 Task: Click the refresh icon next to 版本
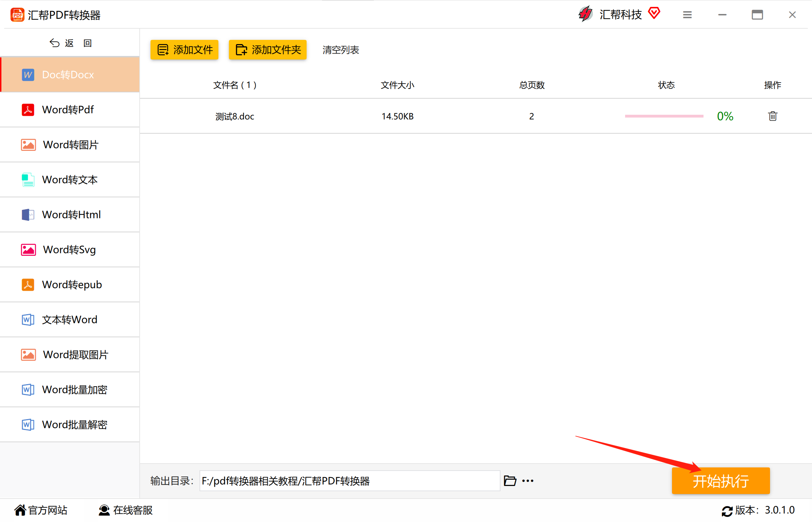point(727,511)
